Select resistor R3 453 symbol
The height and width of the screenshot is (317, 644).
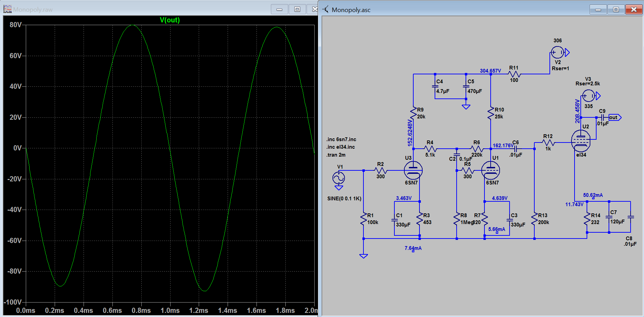(x=420, y=219)
